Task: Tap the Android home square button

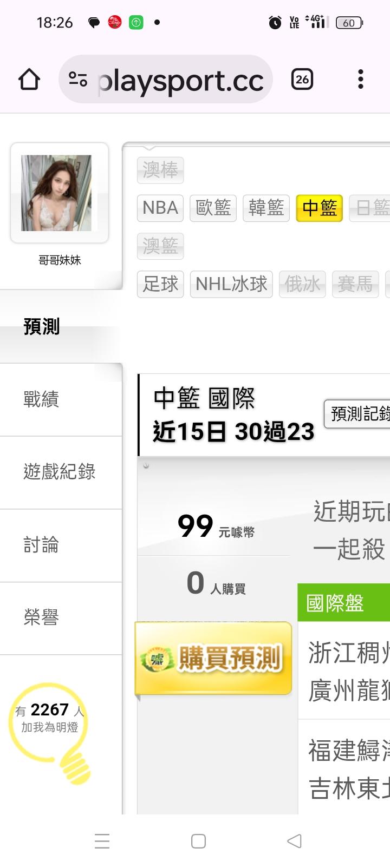Action: [x=198, y=841]
